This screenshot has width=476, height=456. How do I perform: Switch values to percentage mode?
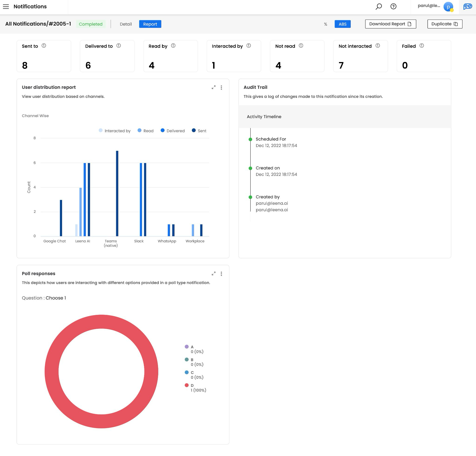pos(325,24)
